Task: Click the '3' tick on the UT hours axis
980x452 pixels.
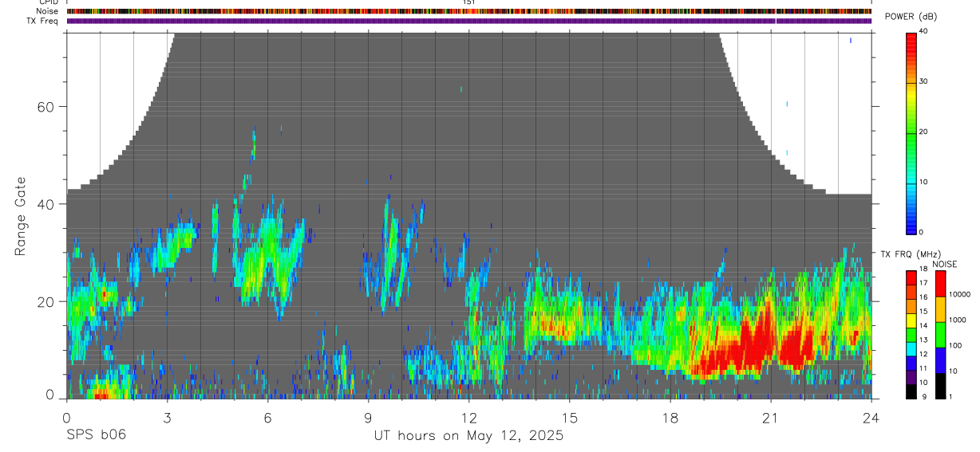Action: (168, 416)
